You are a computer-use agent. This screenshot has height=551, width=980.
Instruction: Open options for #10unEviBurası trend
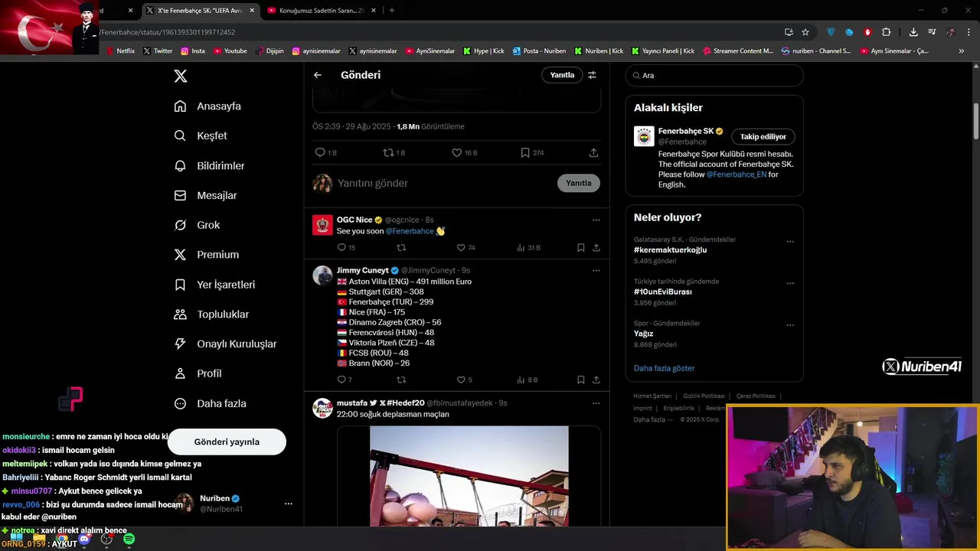coord(790,283)
